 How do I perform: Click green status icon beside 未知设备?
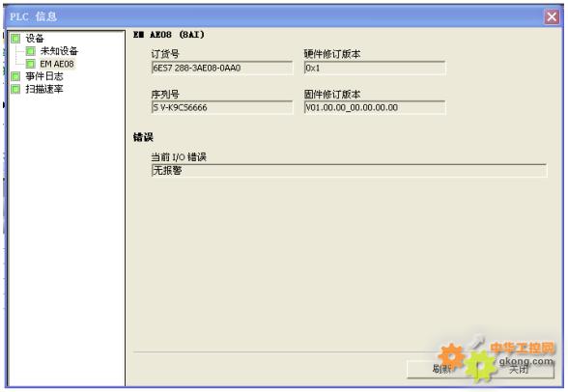click(x=31, y=51)
